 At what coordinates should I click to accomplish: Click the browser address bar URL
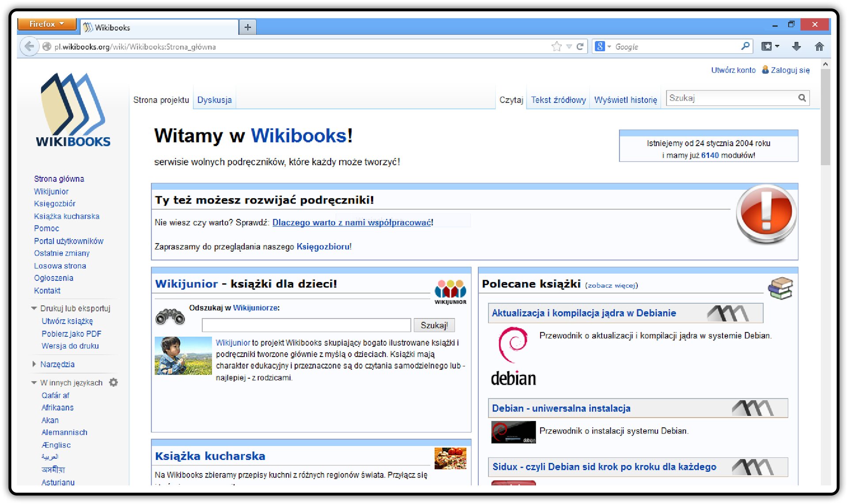[135, 46]
